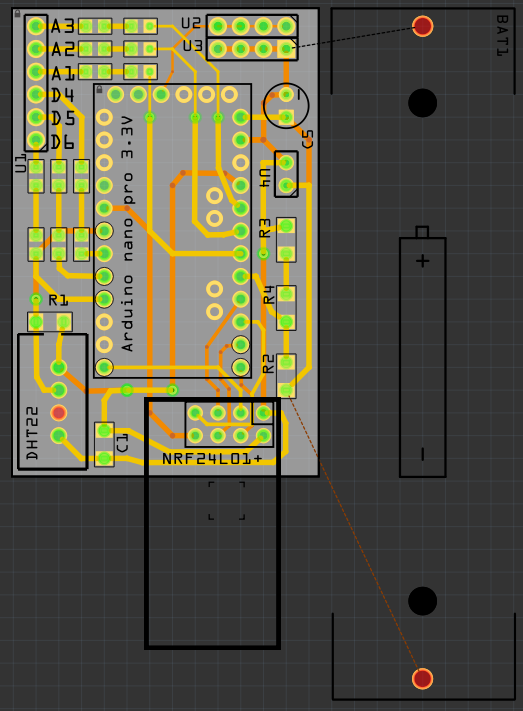The image size is (523, 711).
Task: Click the green via beside the R1 label
Action: pyautogui.click(x=36, y=299)
